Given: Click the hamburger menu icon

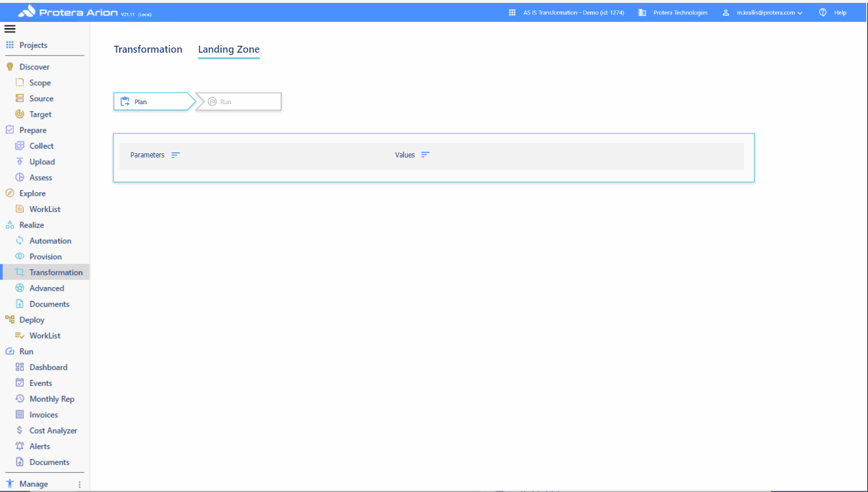Looking at the screenshot, I should [10, 29].
